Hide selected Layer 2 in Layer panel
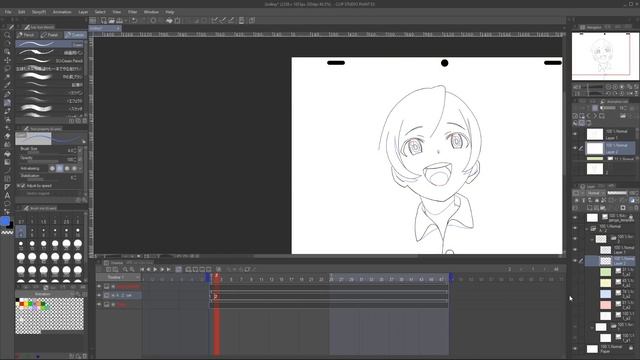 tap(575, 260)
